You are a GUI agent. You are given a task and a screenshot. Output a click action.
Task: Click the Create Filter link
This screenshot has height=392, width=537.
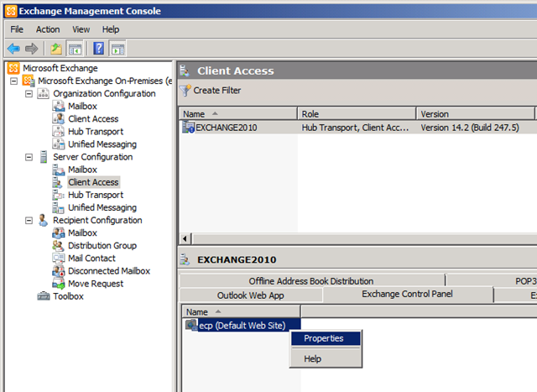[x=217, y=91]
